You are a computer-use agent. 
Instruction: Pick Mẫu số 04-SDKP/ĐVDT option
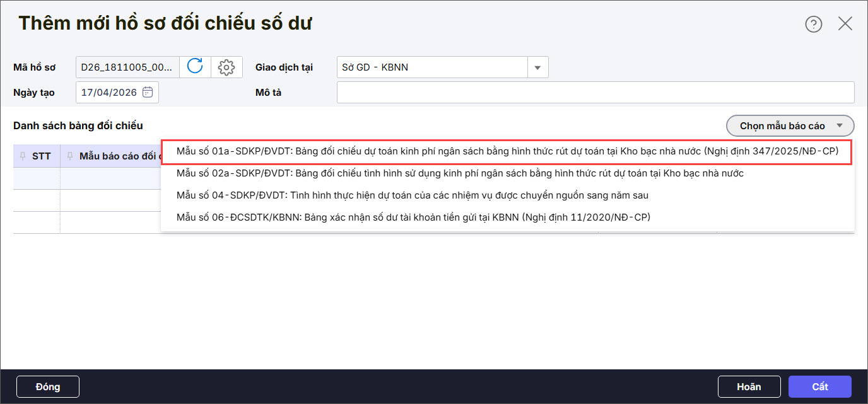413,195
